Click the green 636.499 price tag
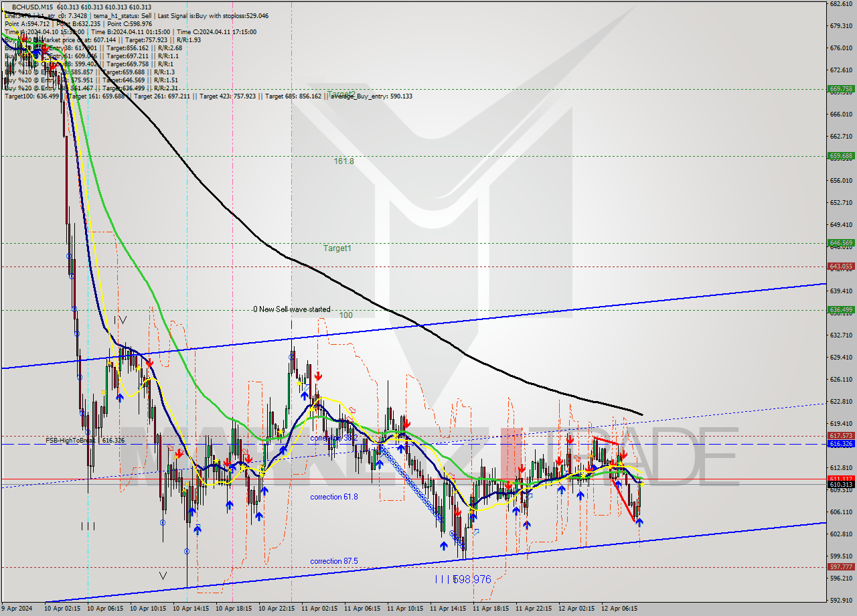857x616 pixels. (841, 309)
